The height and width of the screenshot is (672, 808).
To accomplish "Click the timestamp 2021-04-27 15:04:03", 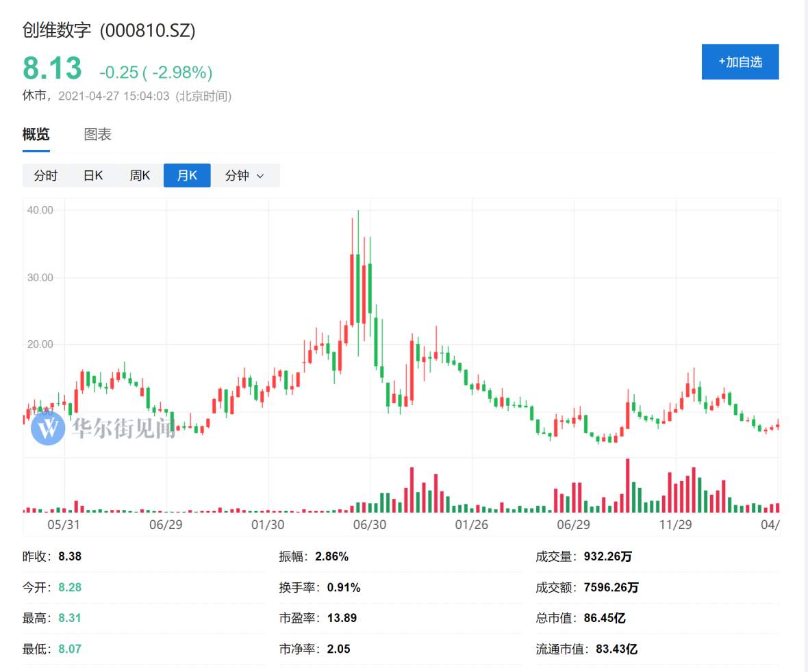I will pyautogui.click(x=114, y=96).
